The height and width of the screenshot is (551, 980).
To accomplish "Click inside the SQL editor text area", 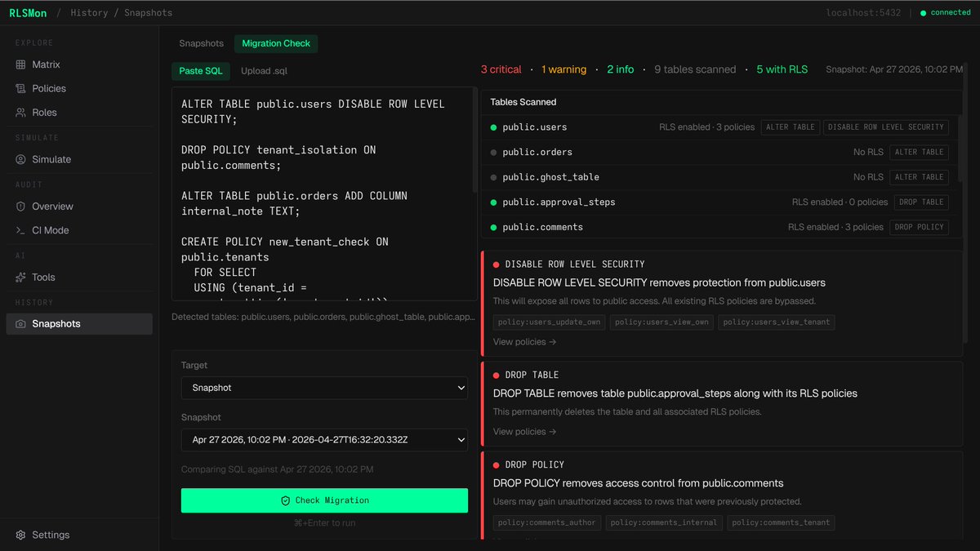I will tap(323, 194).
